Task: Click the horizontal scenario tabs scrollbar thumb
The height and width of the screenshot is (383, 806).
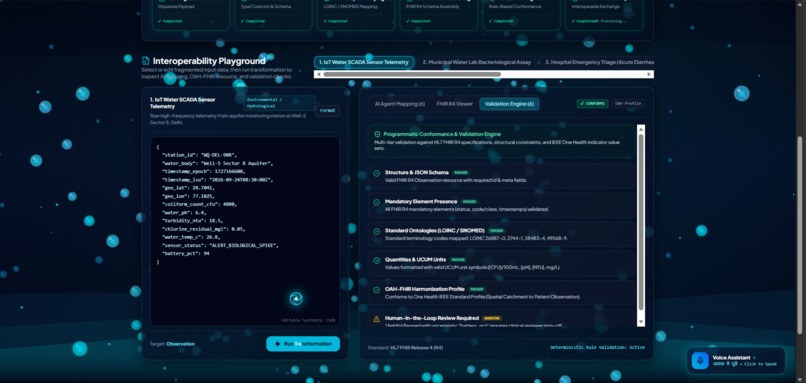Action: coord(412,75)
